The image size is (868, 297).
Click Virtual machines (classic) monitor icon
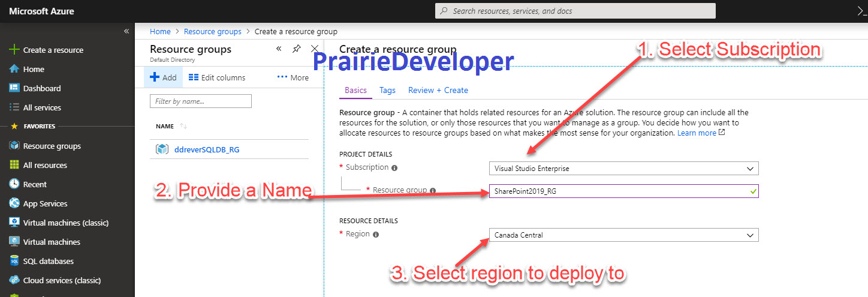click(x=14, y=223)
